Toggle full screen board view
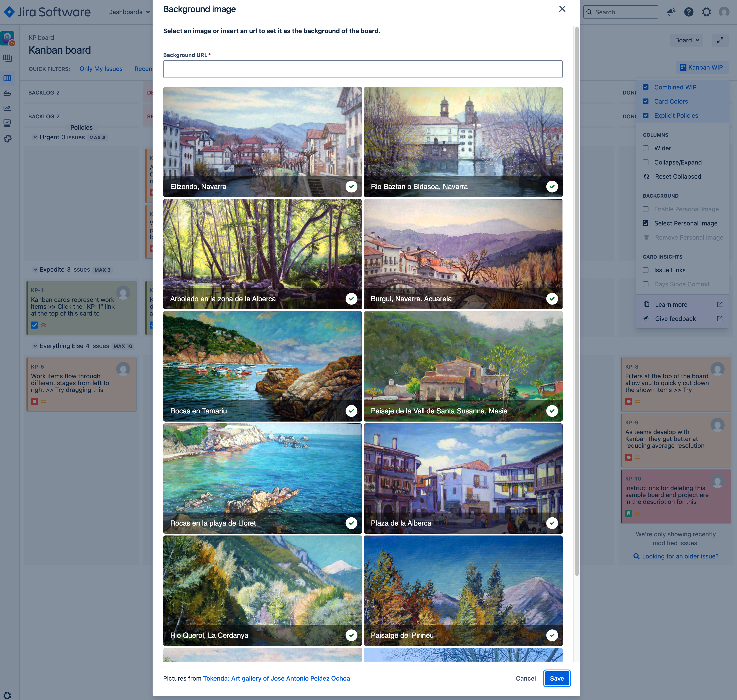 [720, 40]
